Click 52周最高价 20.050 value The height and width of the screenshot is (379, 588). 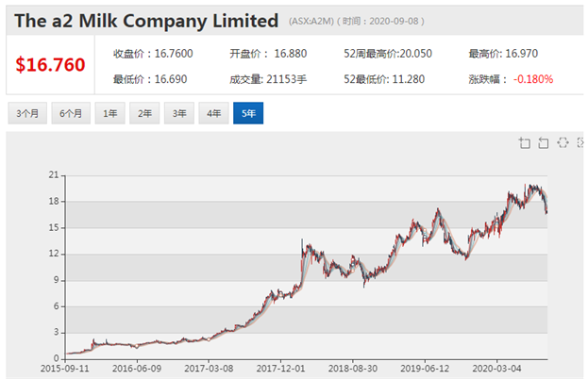(x=388, y=54)
